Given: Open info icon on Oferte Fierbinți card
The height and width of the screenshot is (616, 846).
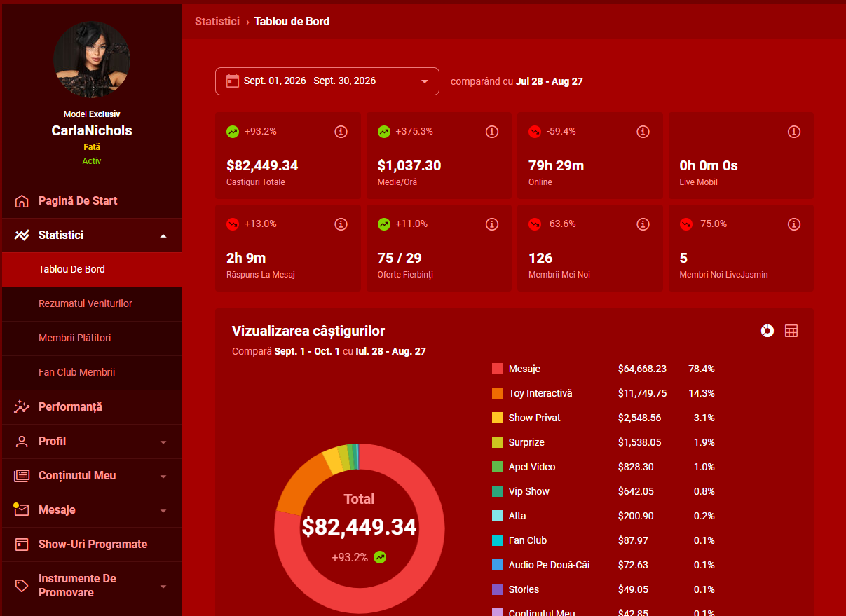Looking at the screenshot, I should coord(492,224).
